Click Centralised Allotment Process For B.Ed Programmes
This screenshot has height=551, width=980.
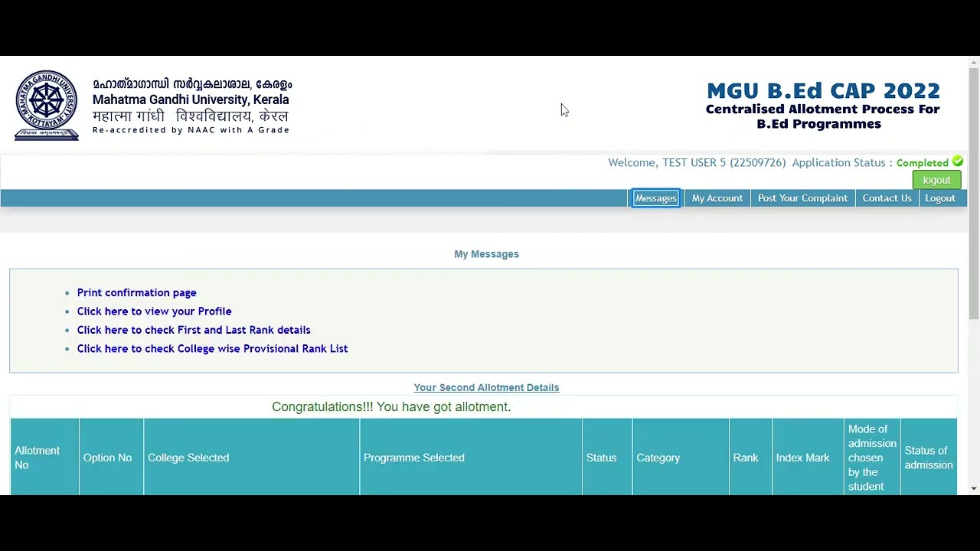click(822, 116)
